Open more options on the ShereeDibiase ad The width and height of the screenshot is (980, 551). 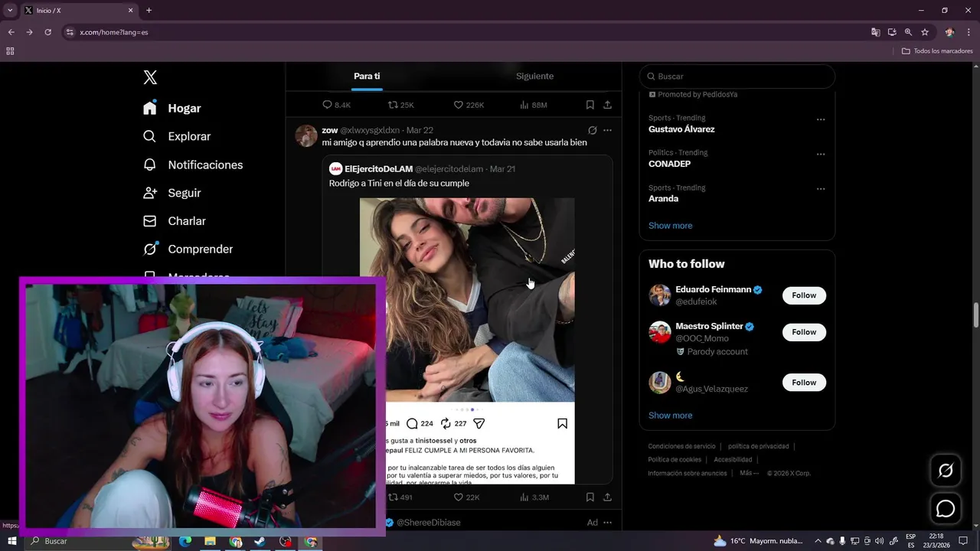pos(607,523)
